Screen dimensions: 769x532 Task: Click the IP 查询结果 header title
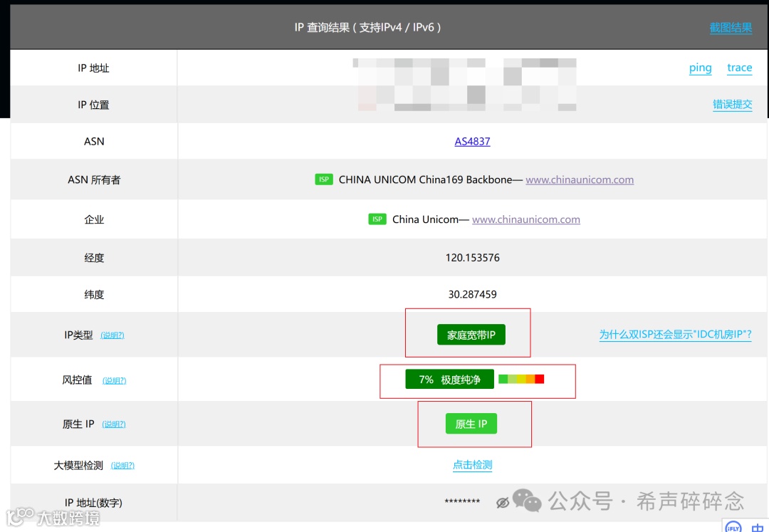[367, 28]
